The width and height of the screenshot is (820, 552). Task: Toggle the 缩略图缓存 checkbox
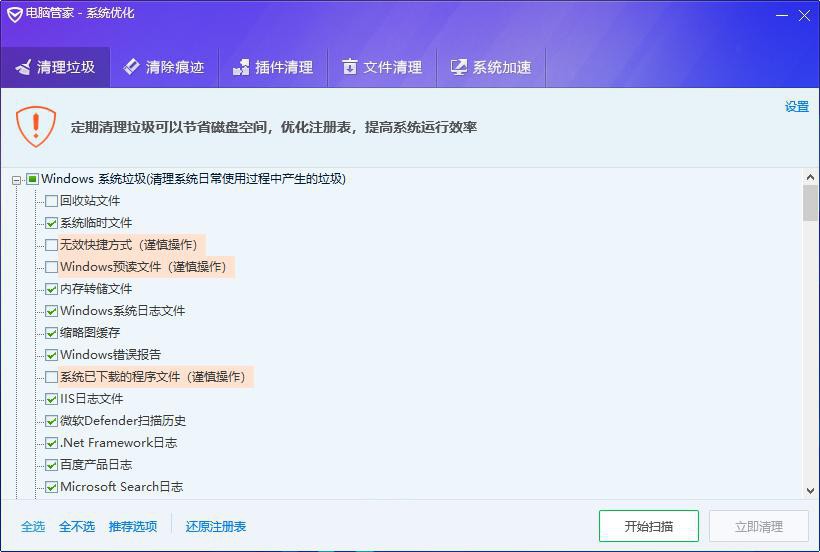click(x=51, y=333)
